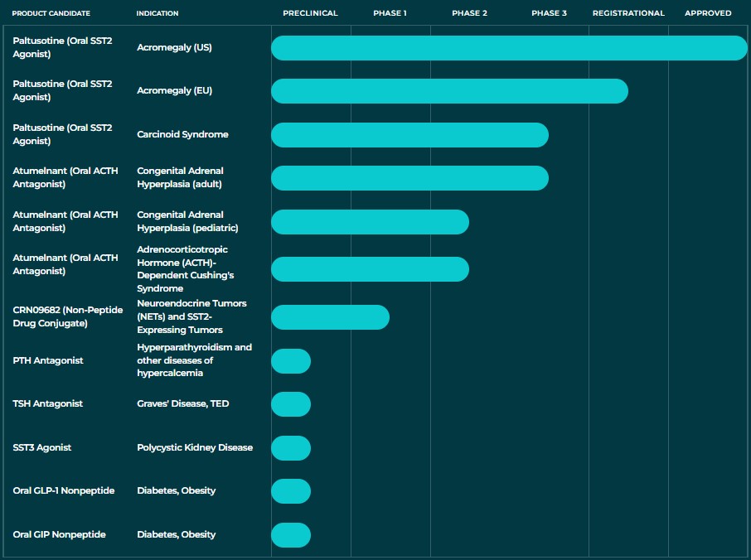Click the PRODUCT CANDIDATE column header
Viewport: 751px width, 560px height.
click(x=51, y=12)
